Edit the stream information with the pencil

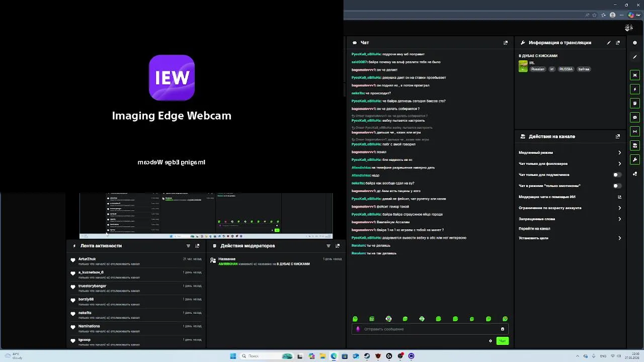pos(609,43)
